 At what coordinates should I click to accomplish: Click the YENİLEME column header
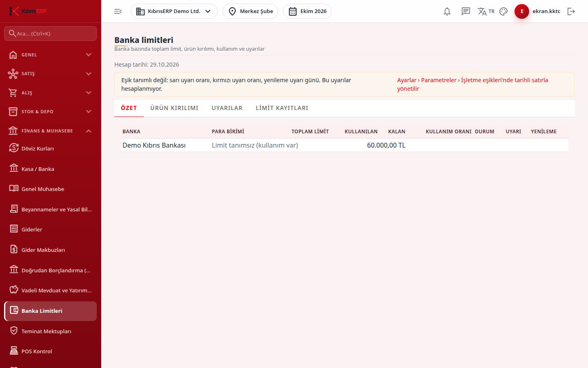coord(544,132)
